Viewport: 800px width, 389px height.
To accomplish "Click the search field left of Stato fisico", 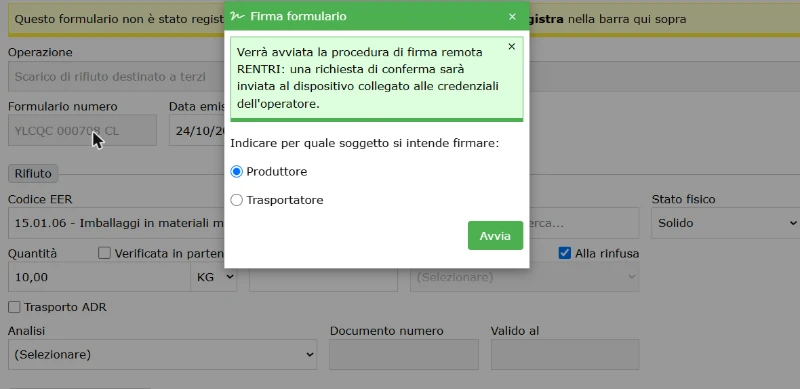I will (584, 223).
